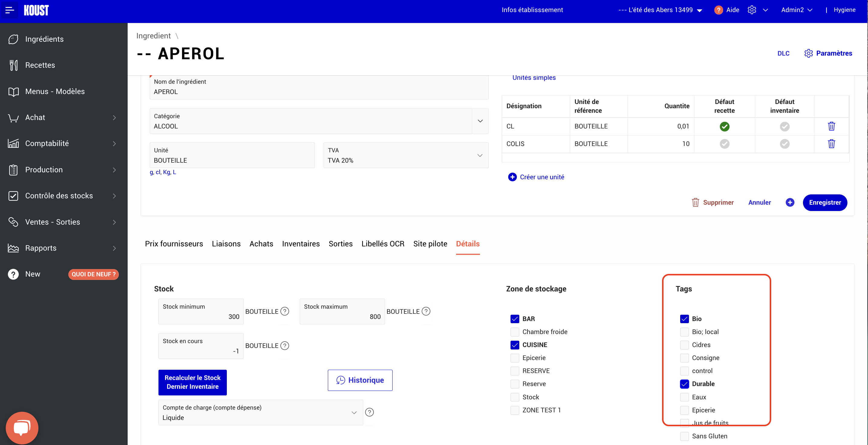This screenshot has height=445, width=868.
Task: Click the KOUST logo
Action: point(36,11)
